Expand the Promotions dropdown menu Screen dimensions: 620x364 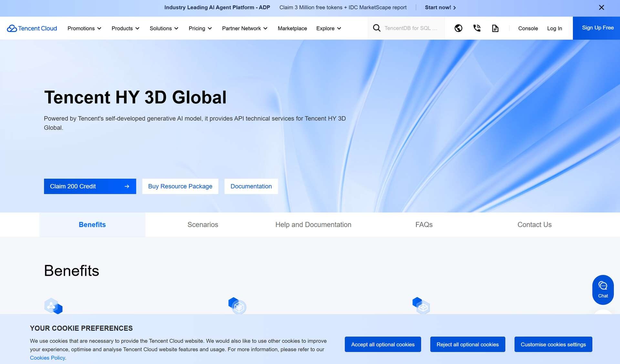84,28
